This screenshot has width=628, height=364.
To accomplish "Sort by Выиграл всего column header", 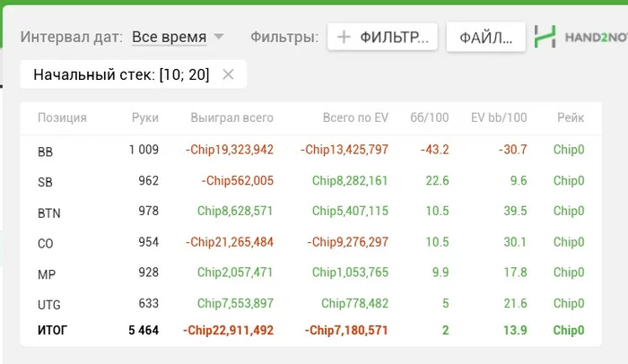I will [231, 117].
